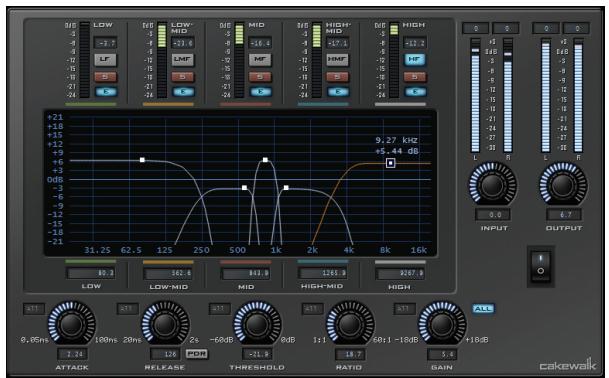
Task: Solo the HIGH-MID band with S
Action: coord(337,77)
